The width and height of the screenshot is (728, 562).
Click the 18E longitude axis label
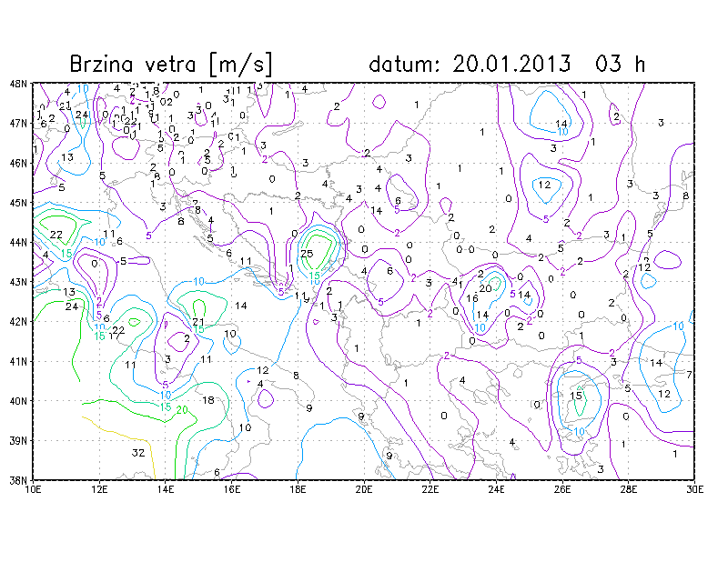click(298, 489)
